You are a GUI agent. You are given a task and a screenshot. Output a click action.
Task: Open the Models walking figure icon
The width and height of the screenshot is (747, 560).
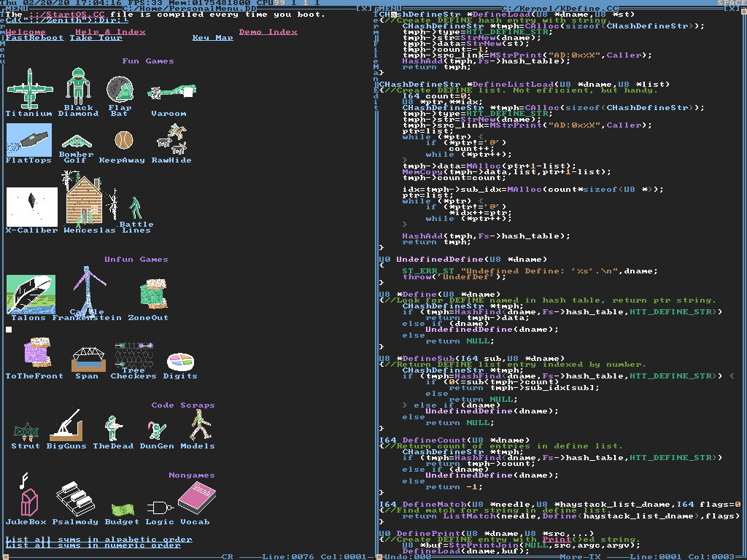200,425
